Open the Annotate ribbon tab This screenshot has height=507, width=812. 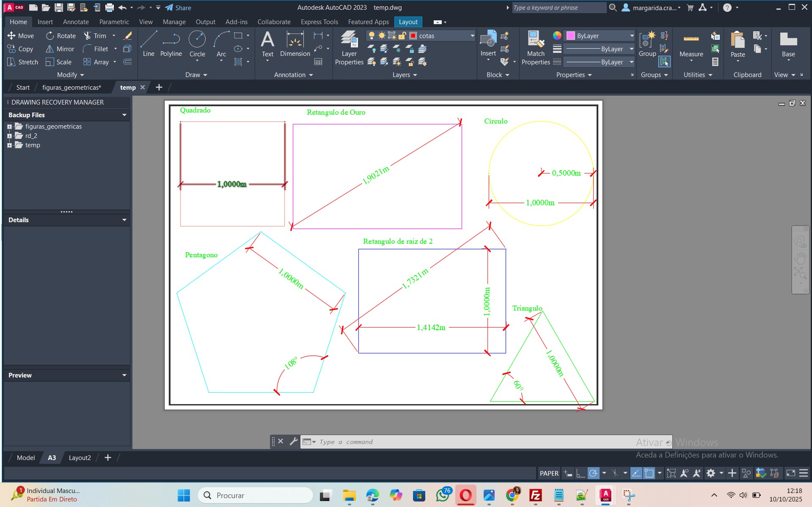pos(76,22)
